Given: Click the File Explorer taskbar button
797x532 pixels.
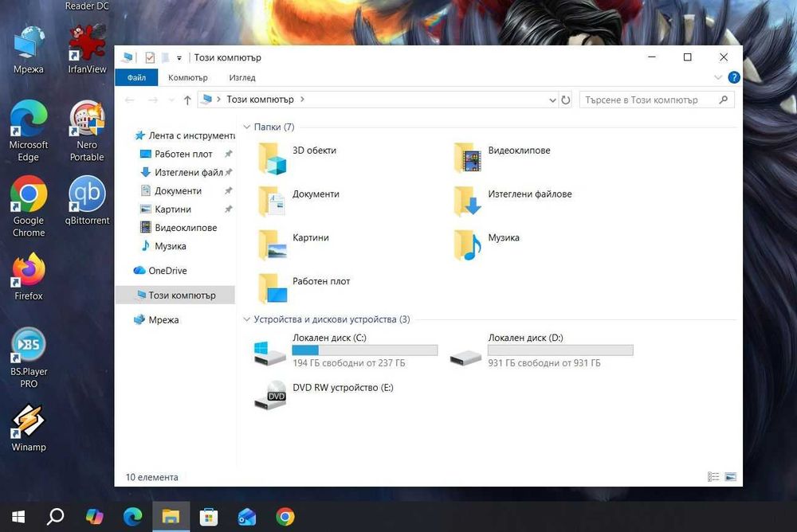Looking at the screenshot, I should [x=171, y=517].
